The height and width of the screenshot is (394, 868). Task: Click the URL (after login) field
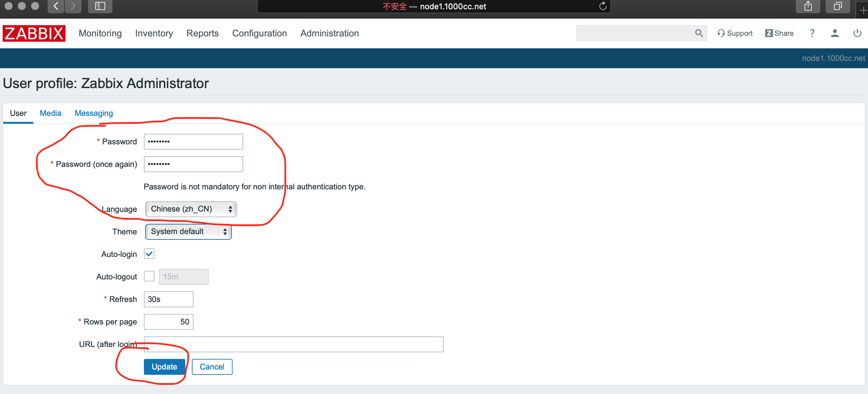(293, 344)
